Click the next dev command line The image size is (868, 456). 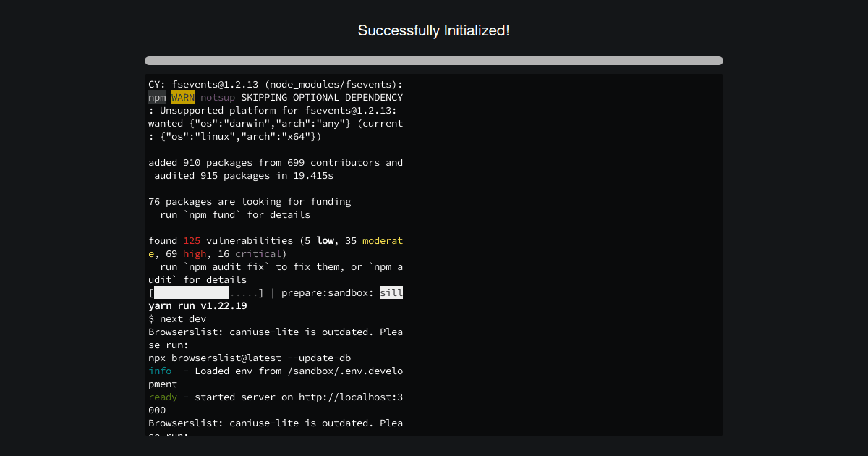pos(176,318)
